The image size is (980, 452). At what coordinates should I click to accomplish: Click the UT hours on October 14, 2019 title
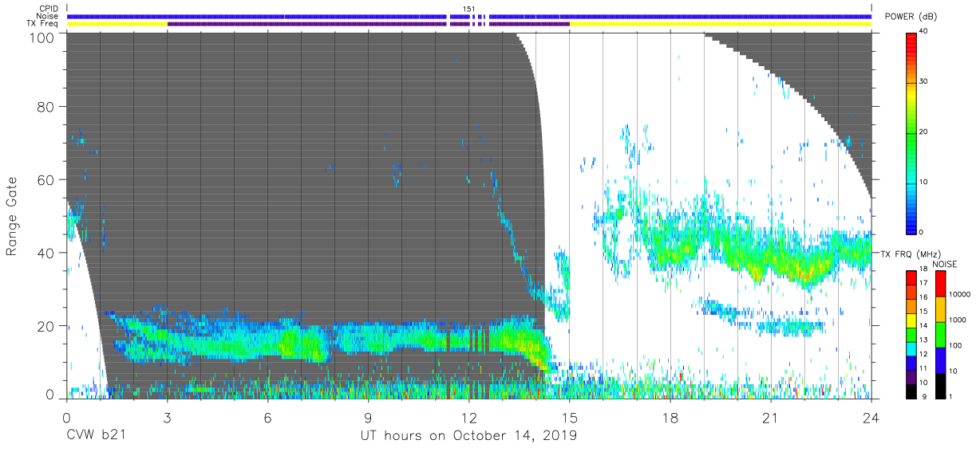[468, 436]
